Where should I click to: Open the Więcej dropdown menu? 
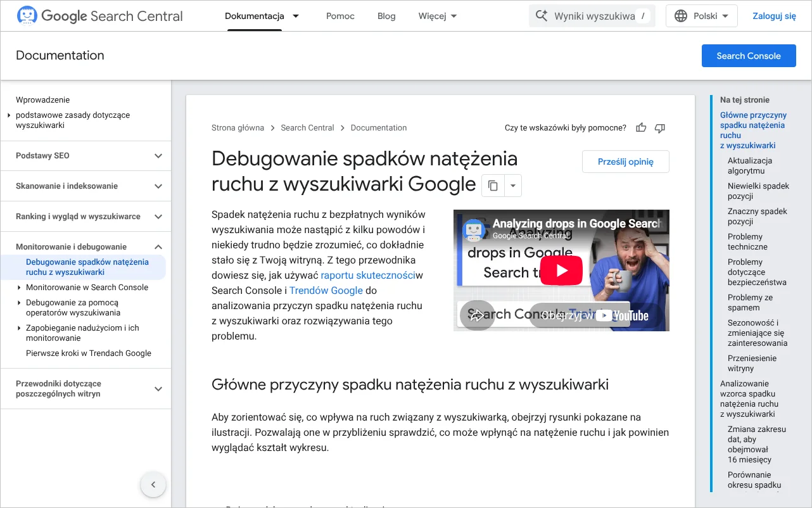point(438,16)
